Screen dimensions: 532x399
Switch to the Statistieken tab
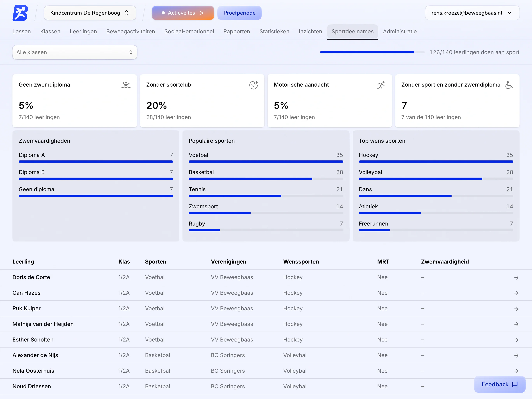tap(274, 32)
